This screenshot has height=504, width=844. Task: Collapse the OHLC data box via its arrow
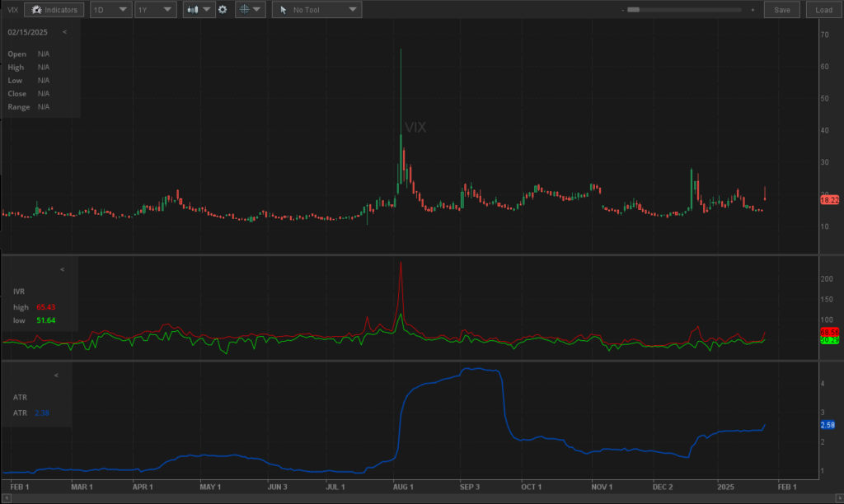click(64, 31)
